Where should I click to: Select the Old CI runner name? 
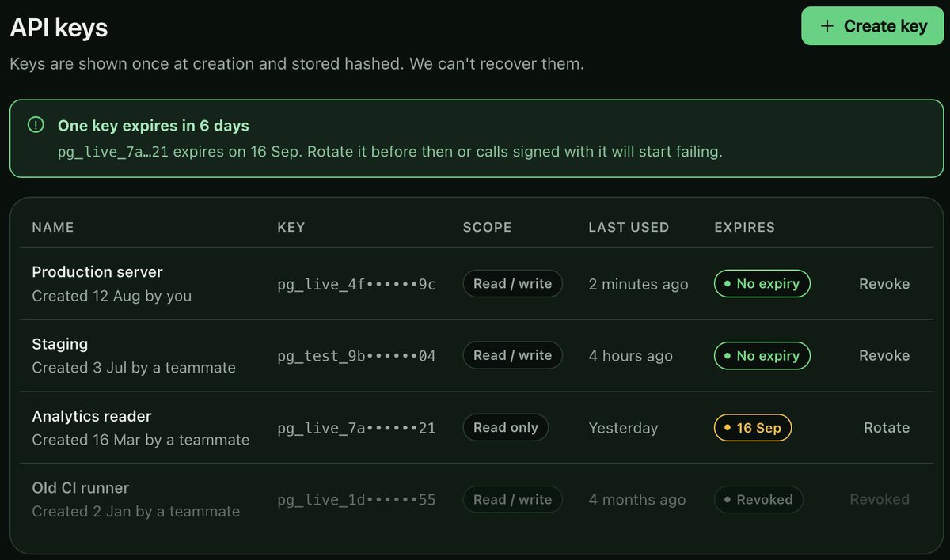pos(81,488)
